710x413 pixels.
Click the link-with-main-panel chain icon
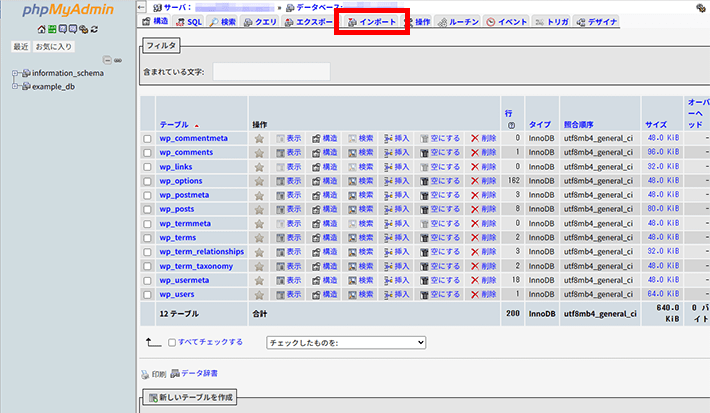pos(118,60)
